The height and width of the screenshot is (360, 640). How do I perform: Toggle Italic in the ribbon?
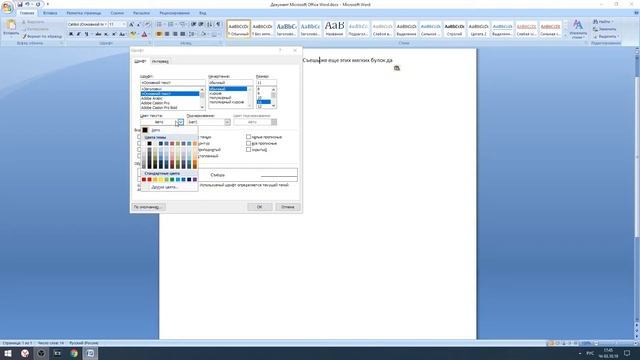tap(79, 34)
